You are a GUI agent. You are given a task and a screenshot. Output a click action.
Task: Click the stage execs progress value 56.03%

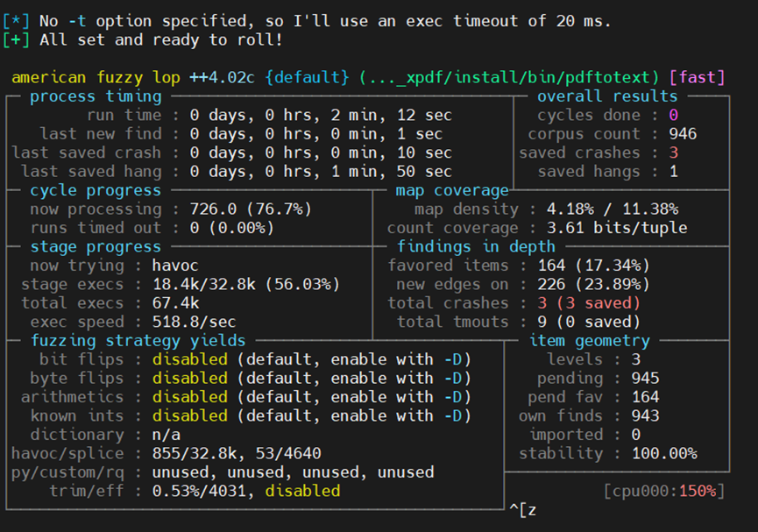pyautogui.click(x=302, y=284)
